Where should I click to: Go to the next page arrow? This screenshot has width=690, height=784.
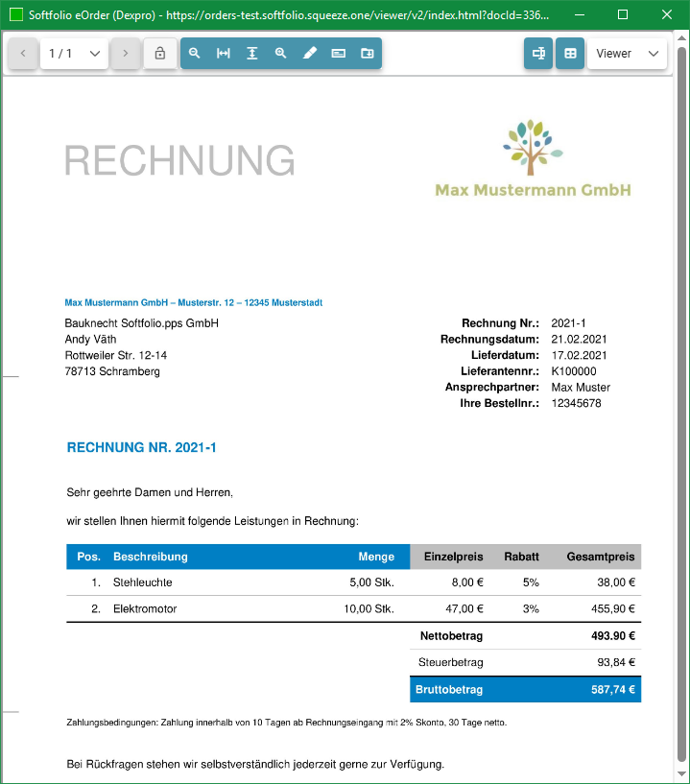tap(125, 54)
